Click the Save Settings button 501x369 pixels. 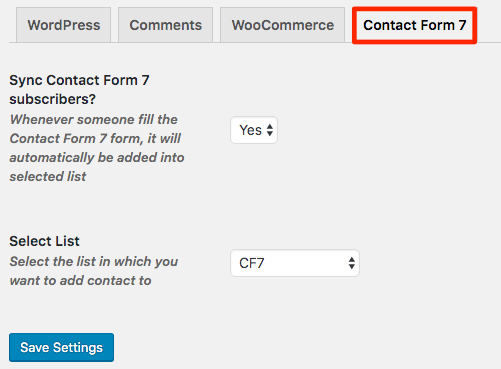(61, 347)
